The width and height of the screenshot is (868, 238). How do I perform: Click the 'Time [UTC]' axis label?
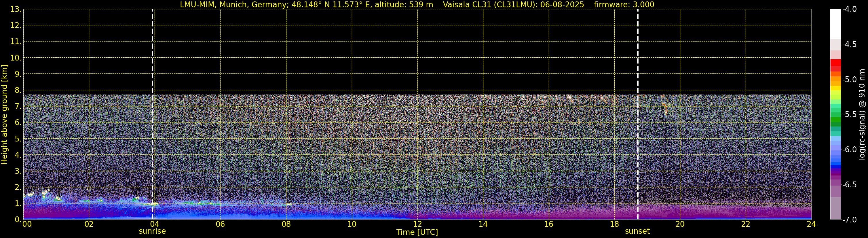coord(417,232)
